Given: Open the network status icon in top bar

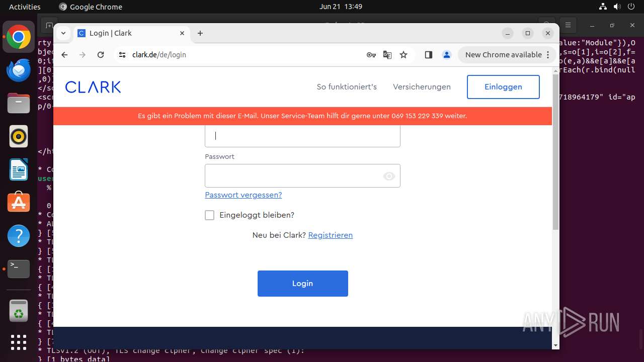Looking at the screenshot, I should [603, 7].
